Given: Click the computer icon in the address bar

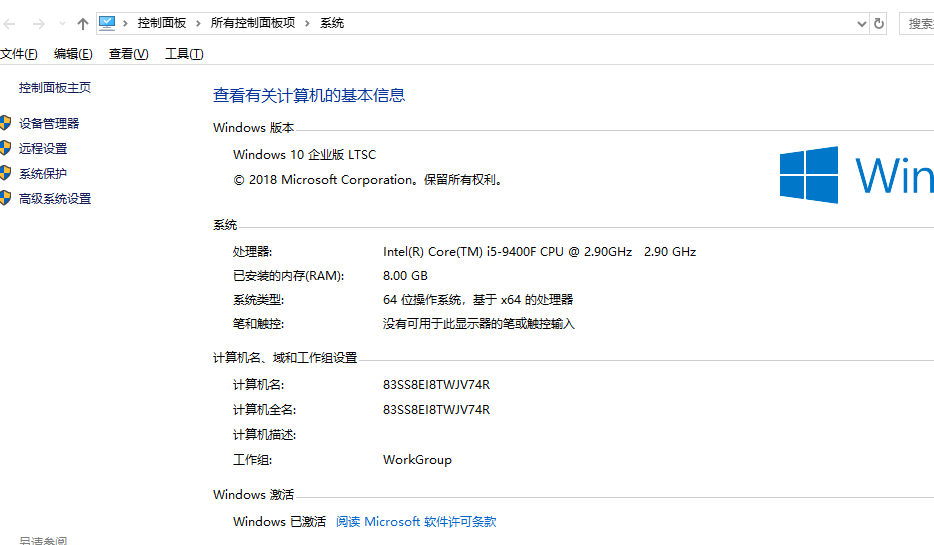Looking at the screenshot, I should (x=107, y=22).
